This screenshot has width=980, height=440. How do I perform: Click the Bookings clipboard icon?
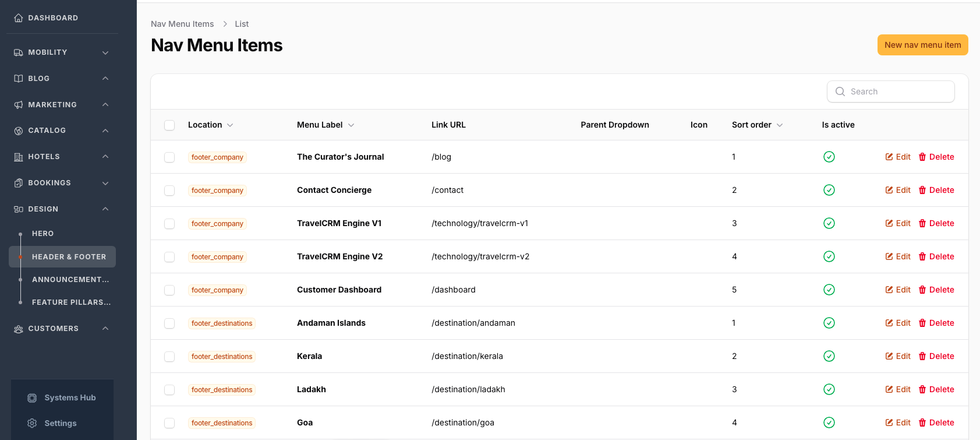[x=19, y=183]
